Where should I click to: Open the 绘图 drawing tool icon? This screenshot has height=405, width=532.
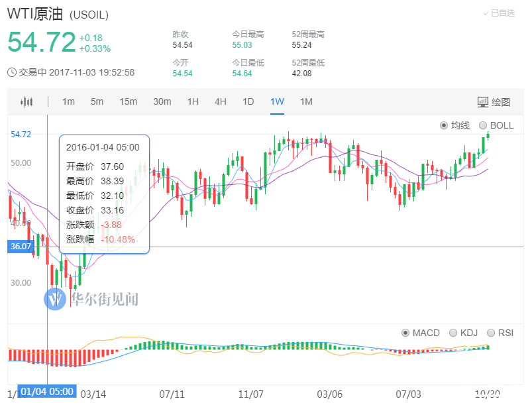point(483,102)
